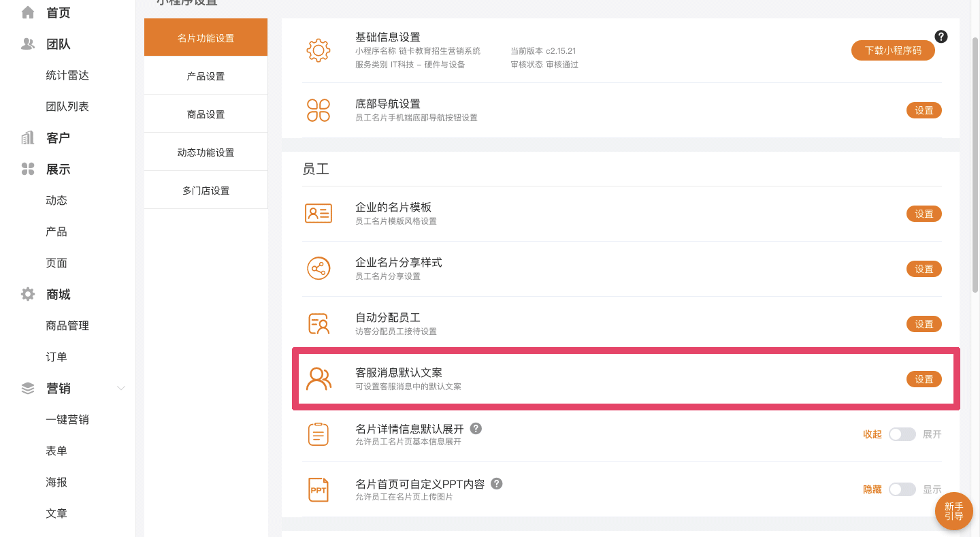Go to 商品管理 in the sidebar
The image size is (980, 537).
(67, 326)
